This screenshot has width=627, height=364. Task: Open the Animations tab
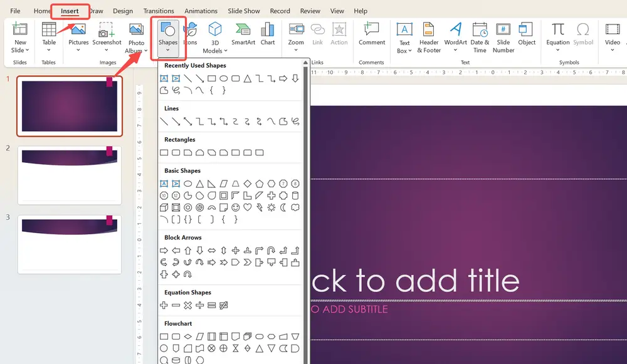[x=201, y=11]
